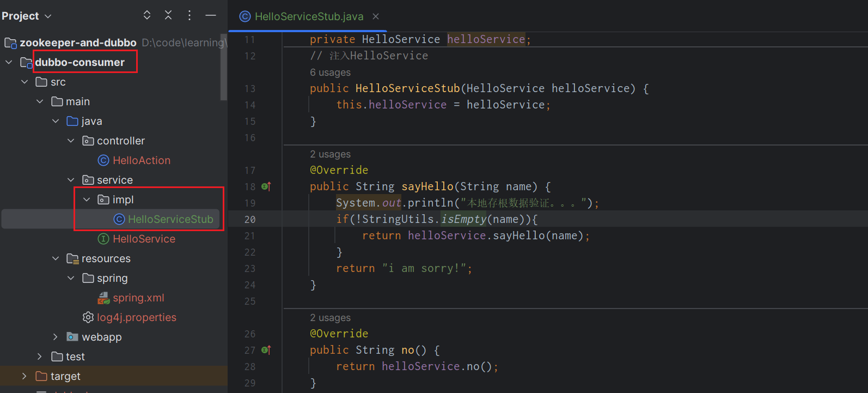Image resolution: width=868 pixels, height=393 pixels.
Task: Click the controller package icon
Action: 88,141
